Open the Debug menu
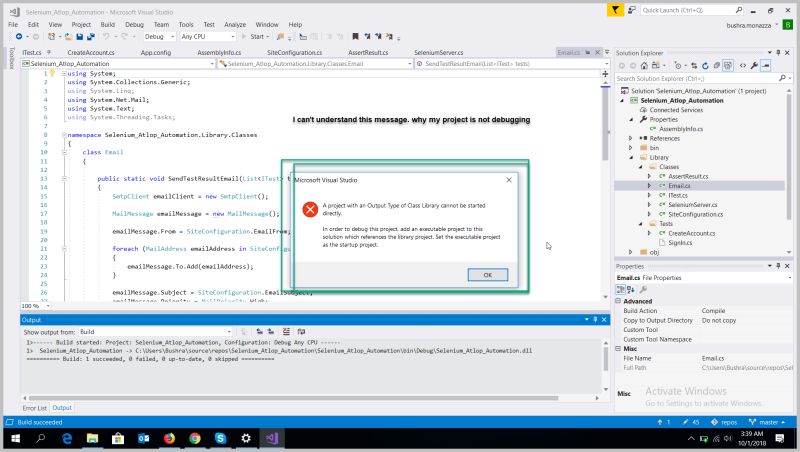Image resolution: width=800 pixels, height=452 pixels. click(134, 24)
